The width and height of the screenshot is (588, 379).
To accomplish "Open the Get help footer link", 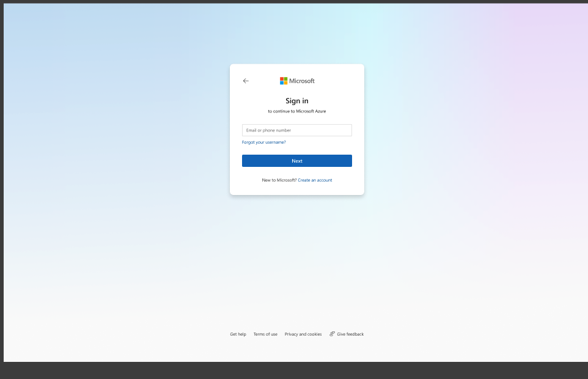I will 238,334.
